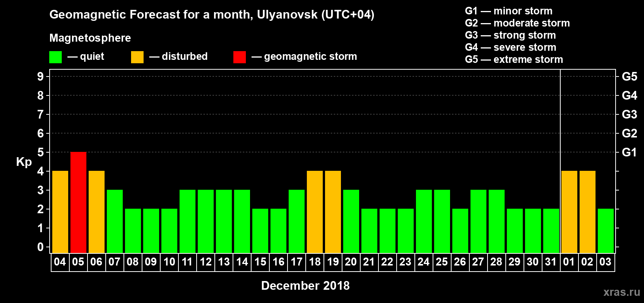Click the green bar for day 14
This screenshot has height=303, width=644.
pyautogui.click(x=242, y=222)
